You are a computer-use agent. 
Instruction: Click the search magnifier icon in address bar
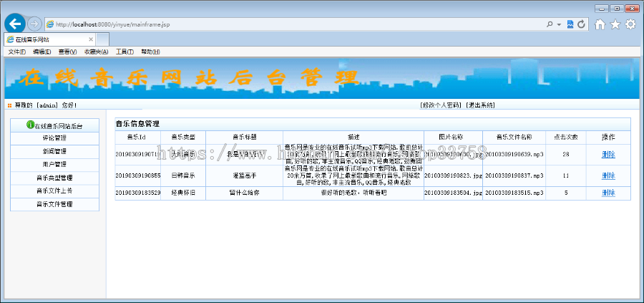[550, 24]
